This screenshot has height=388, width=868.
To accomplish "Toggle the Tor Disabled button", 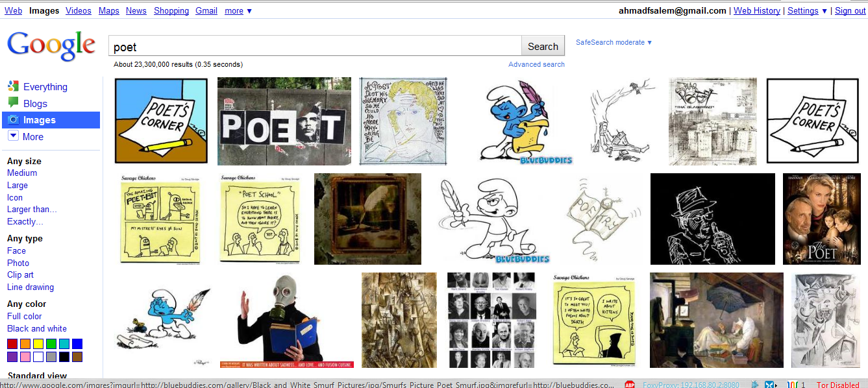I will 837,385.
